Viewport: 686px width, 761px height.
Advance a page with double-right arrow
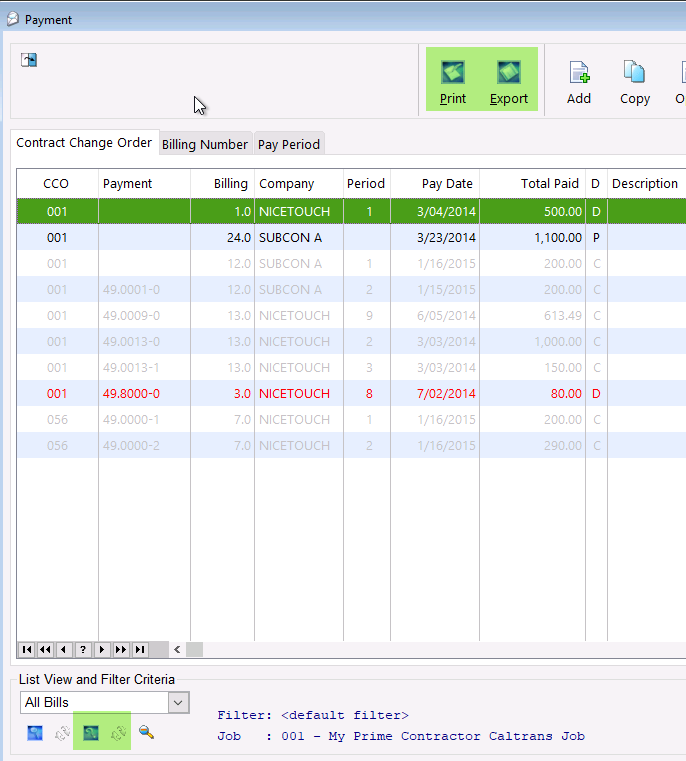pyautogui.click(x=121, y=649)
